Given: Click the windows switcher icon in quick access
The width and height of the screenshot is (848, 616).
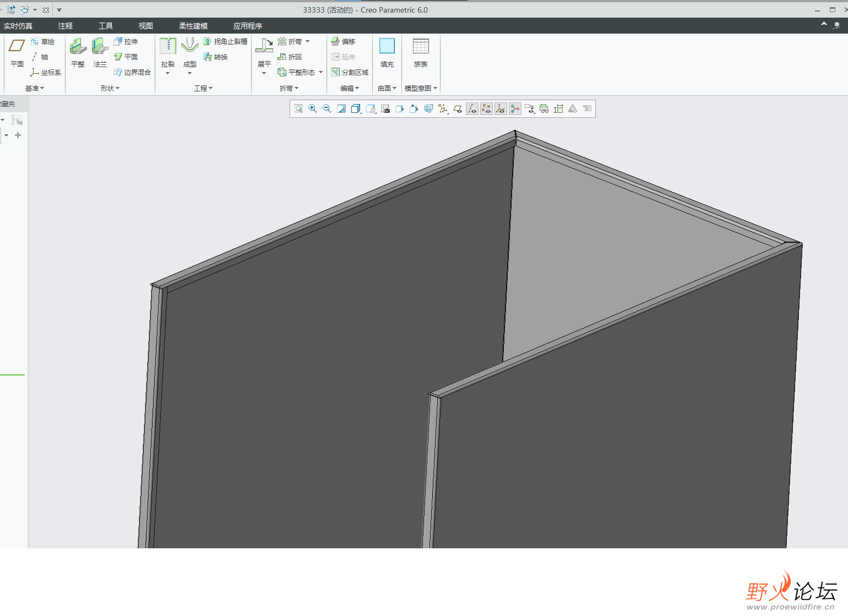Looking at the screenshot, I should [x=24, y=10].
